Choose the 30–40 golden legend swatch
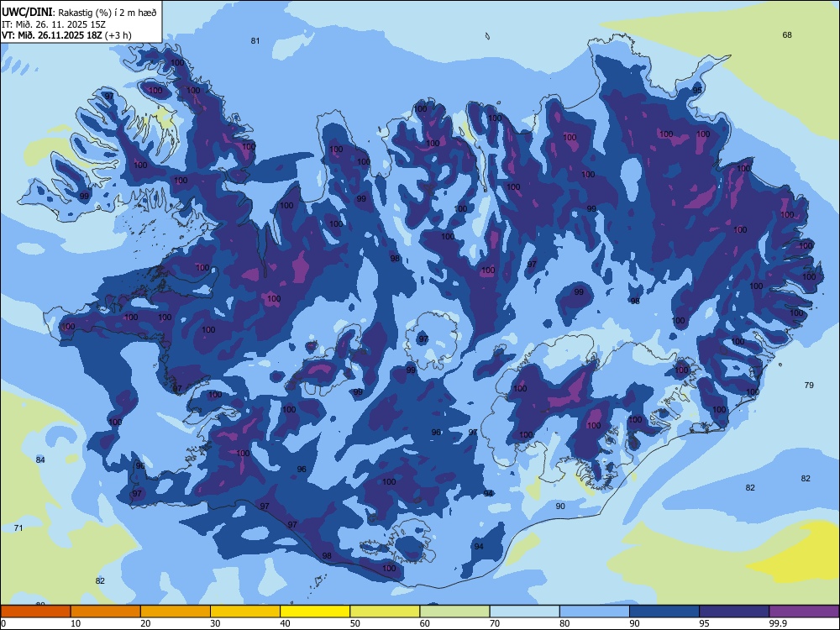This screenshot has width=840, height=630. coord(245,612)
